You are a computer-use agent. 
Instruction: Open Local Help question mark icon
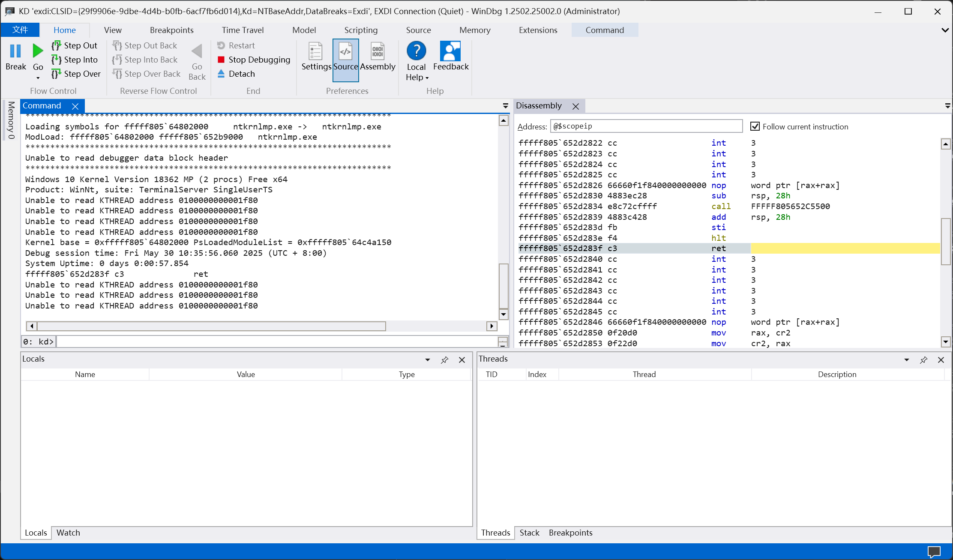[416, 51]
